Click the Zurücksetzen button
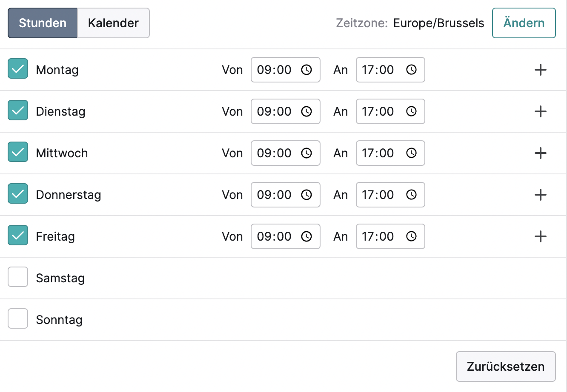Screen dimensions: 567x392 506,366
